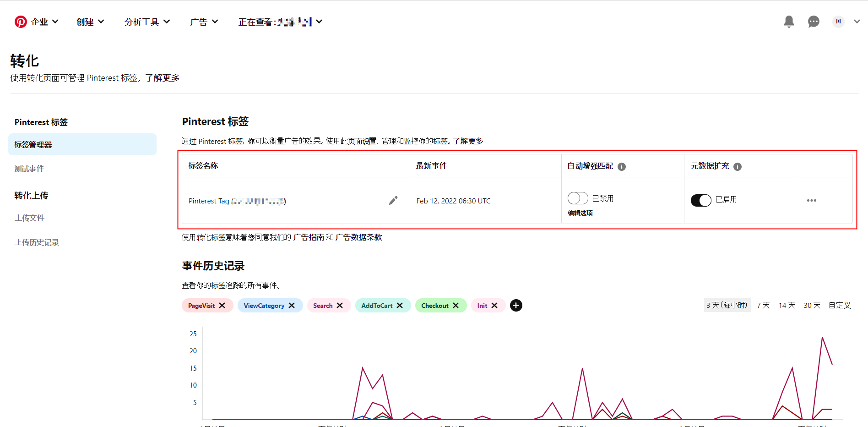Open the messages chat bubble icon
The height and width of the screenshot is (427, 868).
coord(814,22)
